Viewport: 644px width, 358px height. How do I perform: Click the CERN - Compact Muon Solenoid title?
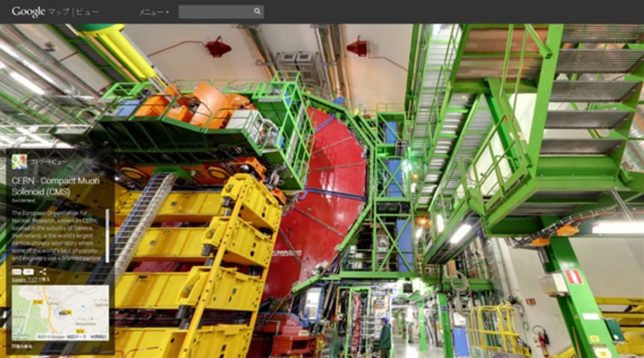click(x=56, y=186)
